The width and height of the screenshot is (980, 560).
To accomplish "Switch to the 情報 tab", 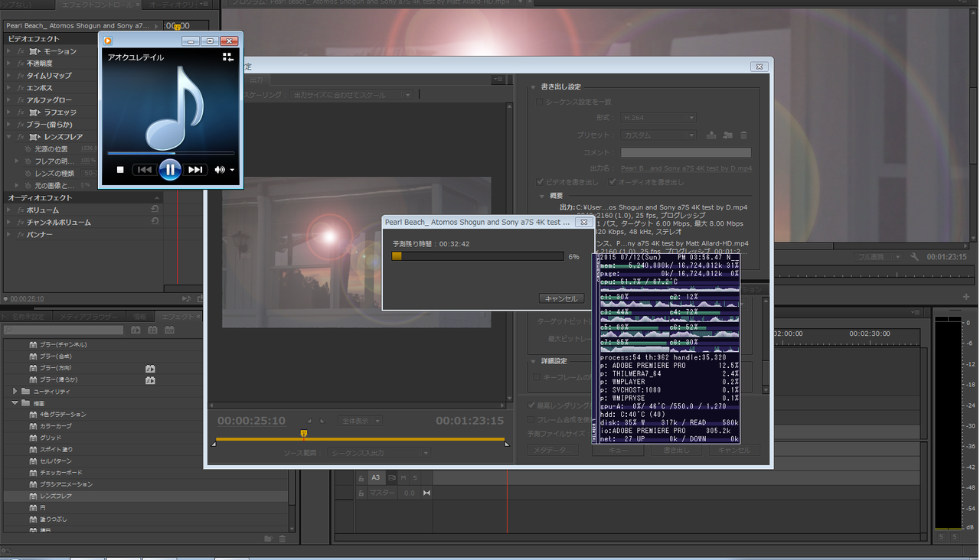I will 139,316.
